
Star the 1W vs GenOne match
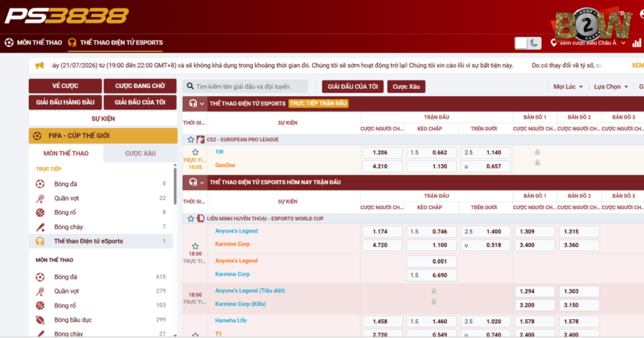click(195, 152)
